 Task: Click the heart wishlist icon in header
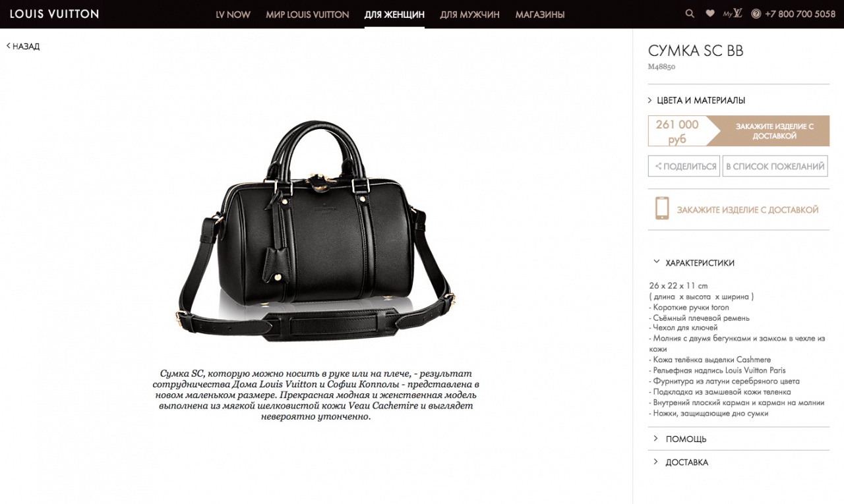(710, 14)
